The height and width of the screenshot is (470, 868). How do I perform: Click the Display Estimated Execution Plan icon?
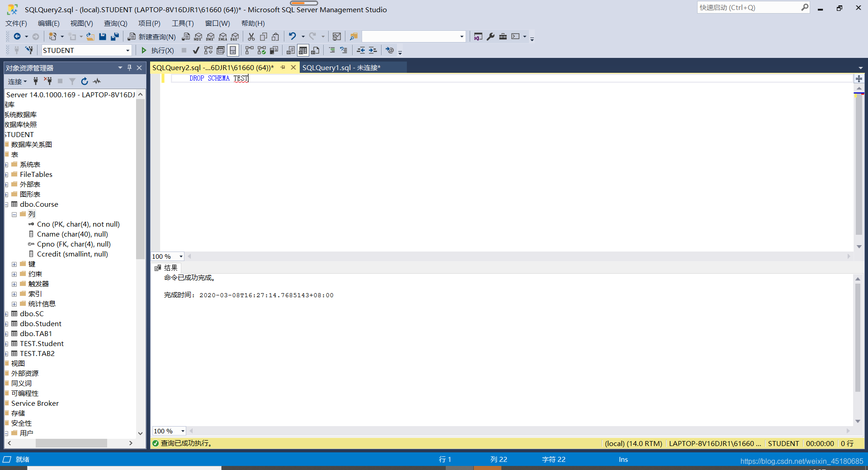(x=208, y=50)
